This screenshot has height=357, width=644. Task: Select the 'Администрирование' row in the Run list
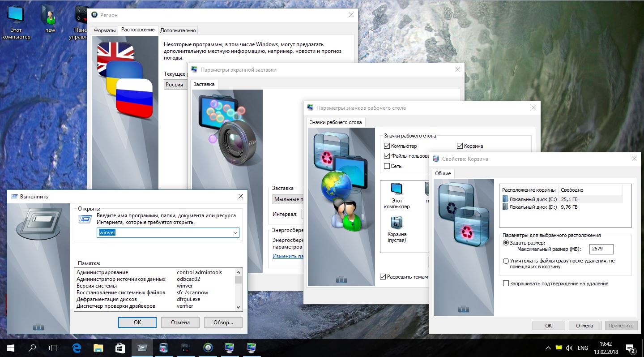(154, 272)
